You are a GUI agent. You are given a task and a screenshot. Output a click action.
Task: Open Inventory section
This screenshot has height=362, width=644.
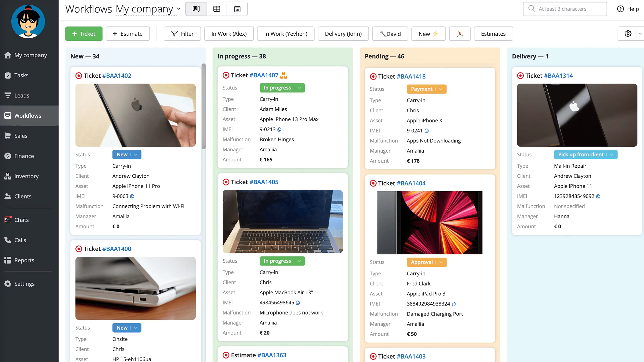tap(29, 176)
